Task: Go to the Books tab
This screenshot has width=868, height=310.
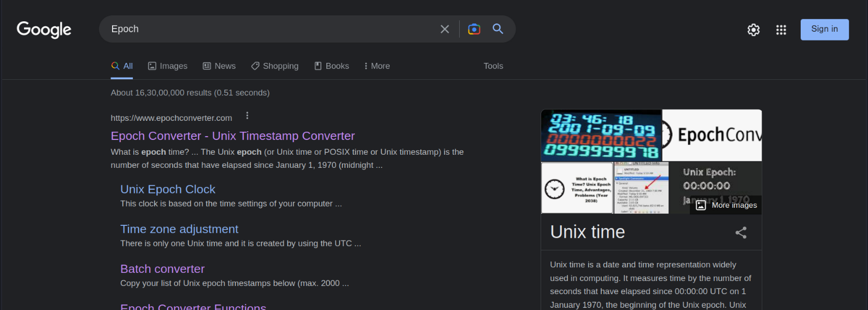Action: point(332,66)
